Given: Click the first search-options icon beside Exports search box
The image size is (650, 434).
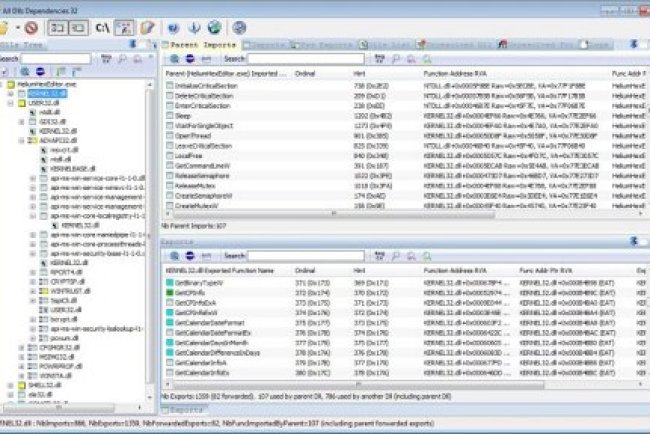Looking at the screenshot, I should [x=379, y=256].
